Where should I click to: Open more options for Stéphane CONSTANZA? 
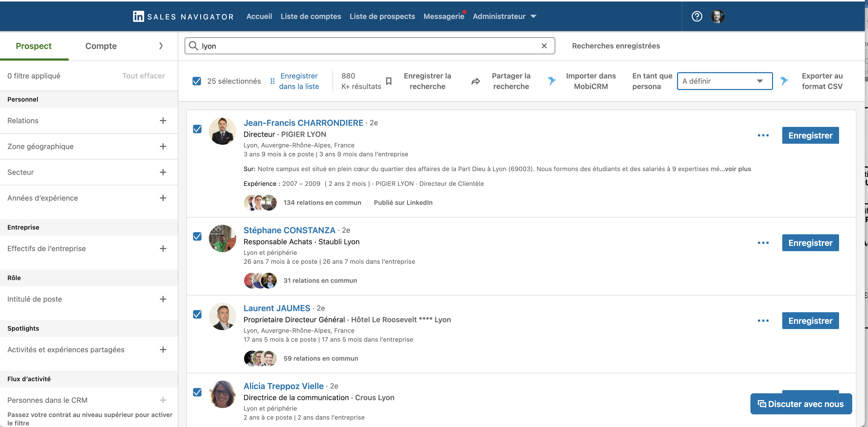763,243
